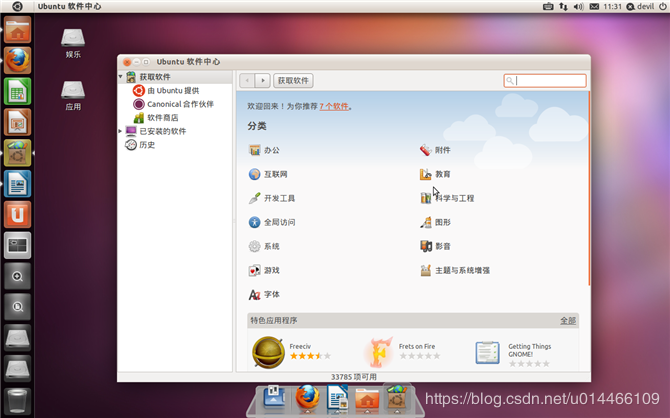Select 由 Ubuntu 提供 in the sidebar
Screen dimensions: 670x418
[173, 90]
